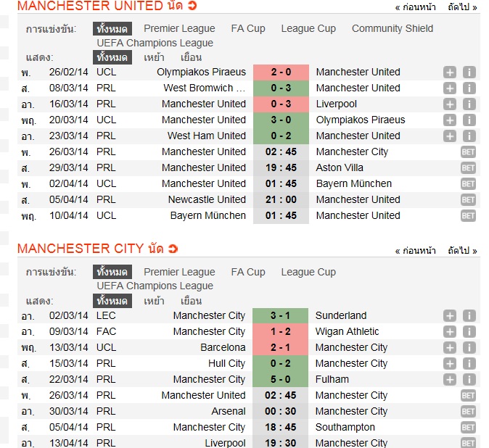Click the 2-1 score of the Barcelona match
This screenshot has width=489, height=448.
pos(280,347)
